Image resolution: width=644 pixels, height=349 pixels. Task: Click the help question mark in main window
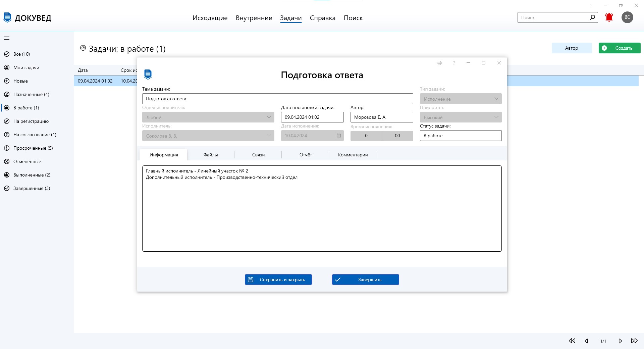(x=591, y=5)
